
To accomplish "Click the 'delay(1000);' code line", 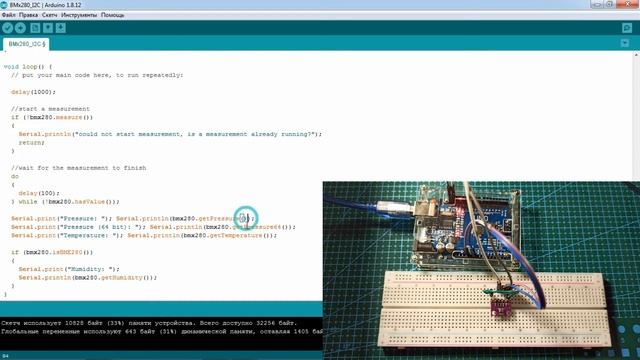I will [33, 92].
